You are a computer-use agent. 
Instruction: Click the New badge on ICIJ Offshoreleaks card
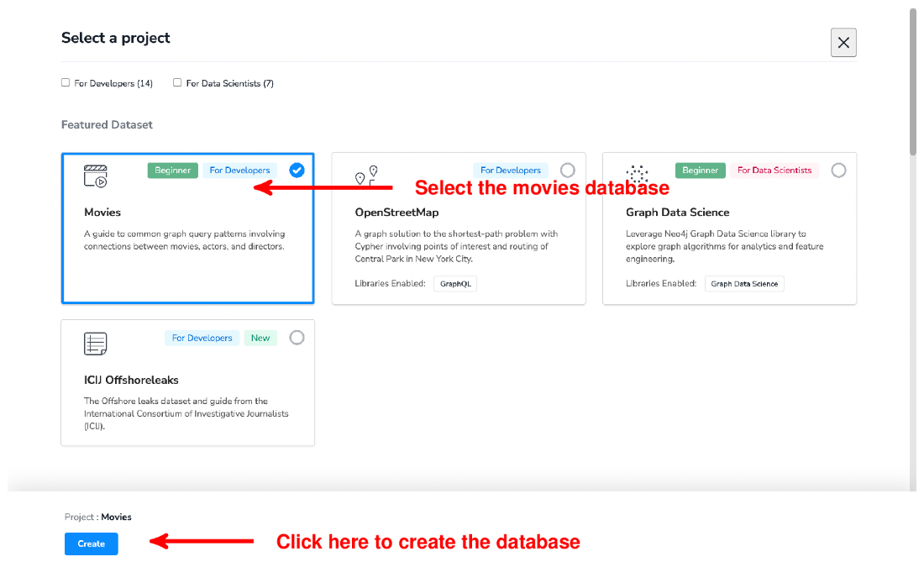point(260,338)
